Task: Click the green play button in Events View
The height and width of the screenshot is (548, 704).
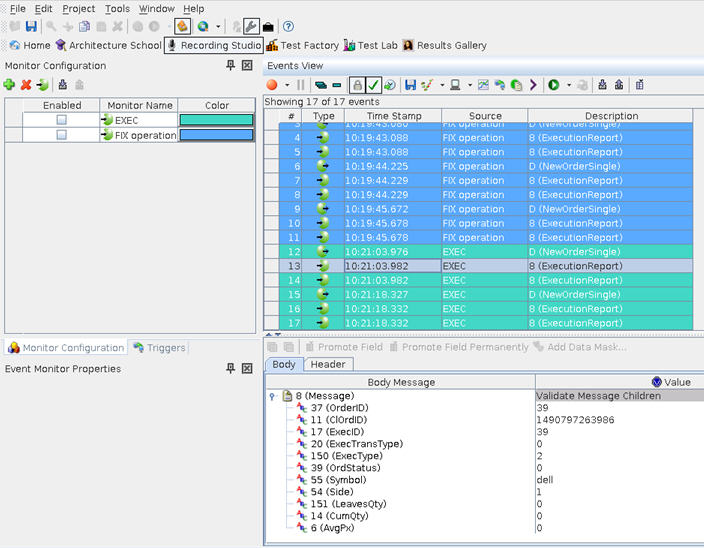Action: pyautogui.click(x=553, y=85)
